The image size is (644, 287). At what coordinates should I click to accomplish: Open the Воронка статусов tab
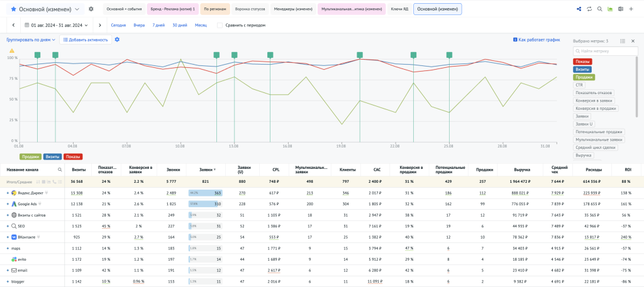click(x=250, y=9)
